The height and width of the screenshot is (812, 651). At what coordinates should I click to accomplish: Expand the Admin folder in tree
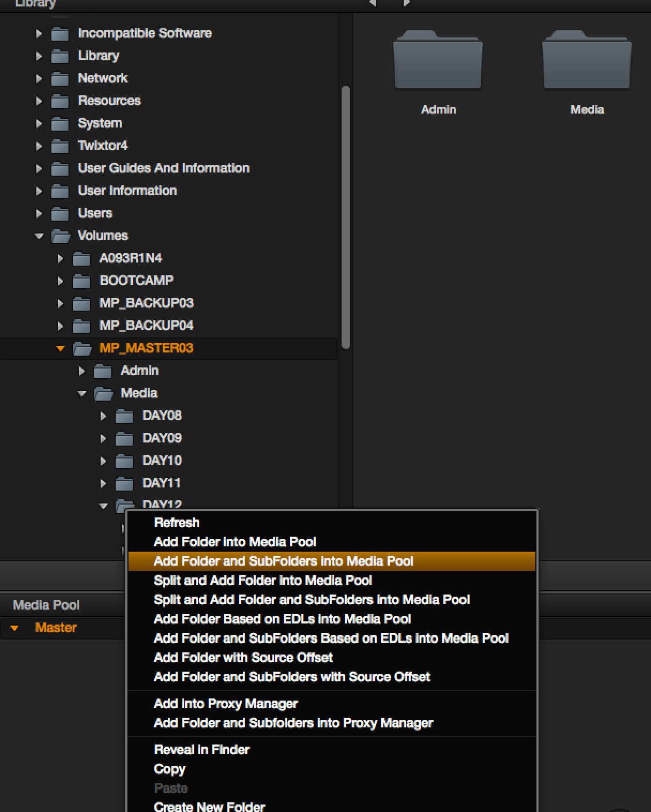click(82, 371)
